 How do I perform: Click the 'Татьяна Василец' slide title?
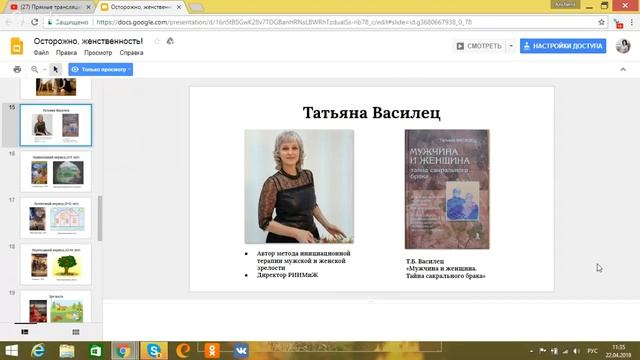tap(371, 113)
